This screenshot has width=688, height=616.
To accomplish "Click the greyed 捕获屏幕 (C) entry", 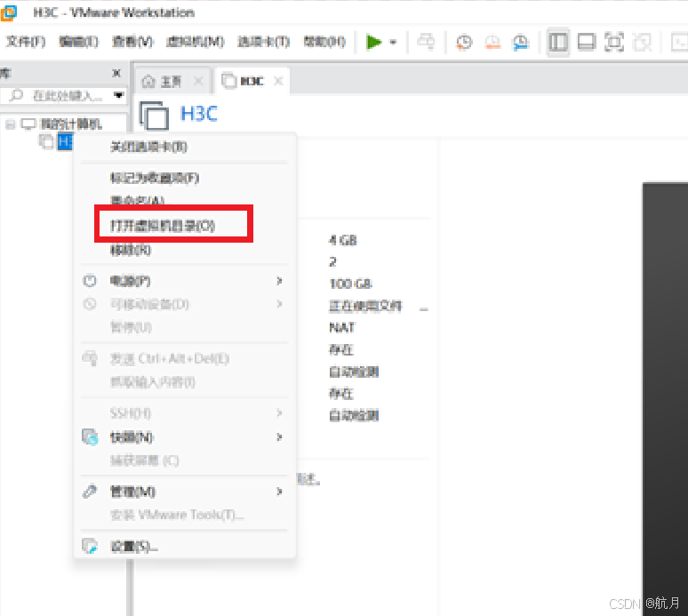I will 185,460.
